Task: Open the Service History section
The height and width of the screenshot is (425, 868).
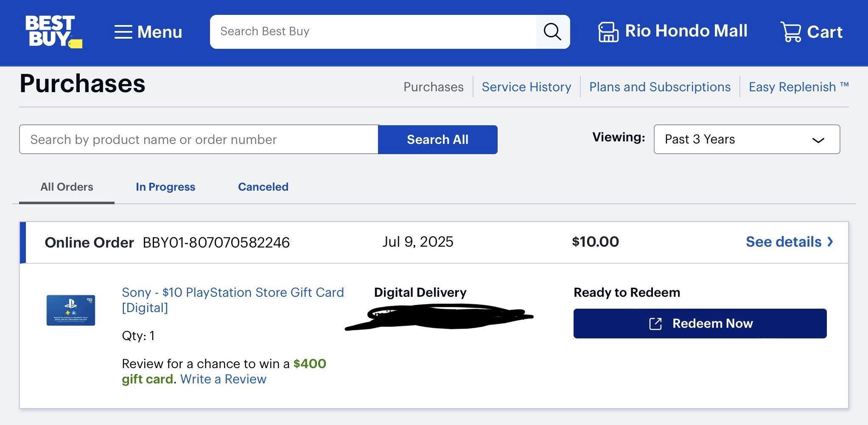Action: (x=526, y=87)
